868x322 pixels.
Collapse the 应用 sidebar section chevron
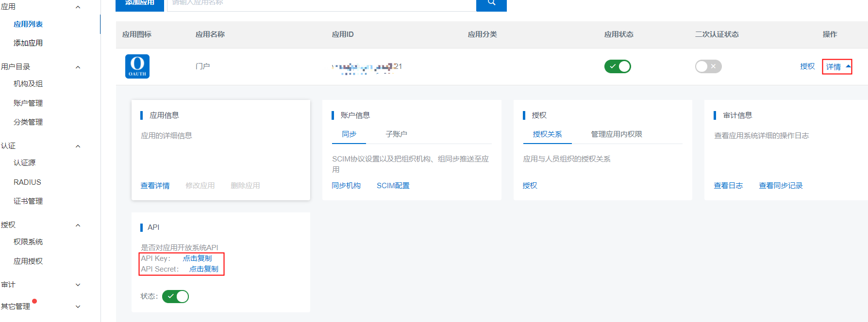point(78,7)
